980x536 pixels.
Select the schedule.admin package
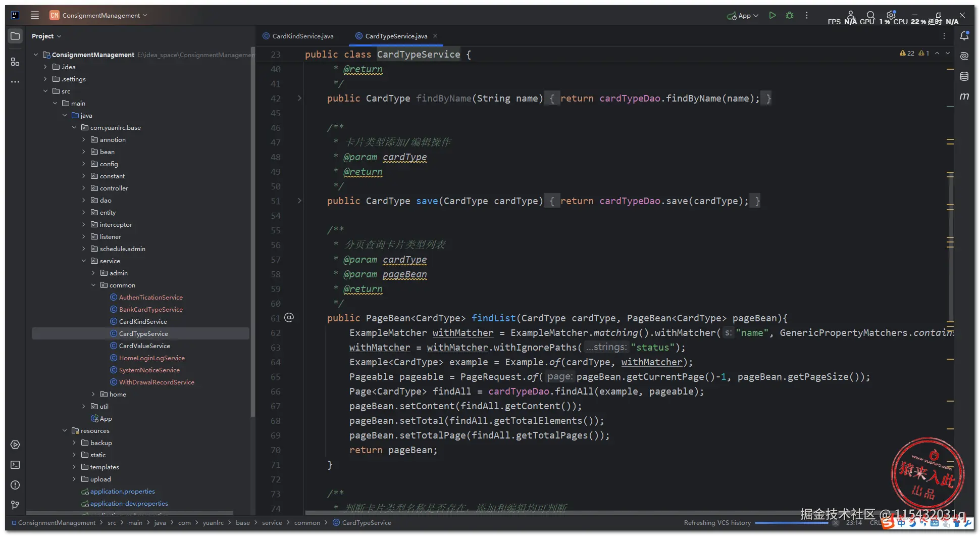[123, 249]
